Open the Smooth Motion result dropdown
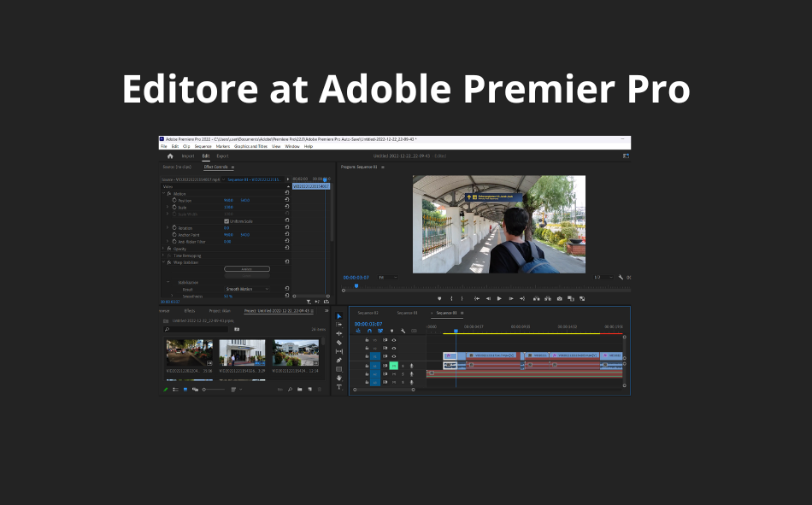The width and height of the screenshot is (812, 505). (247, 289)
